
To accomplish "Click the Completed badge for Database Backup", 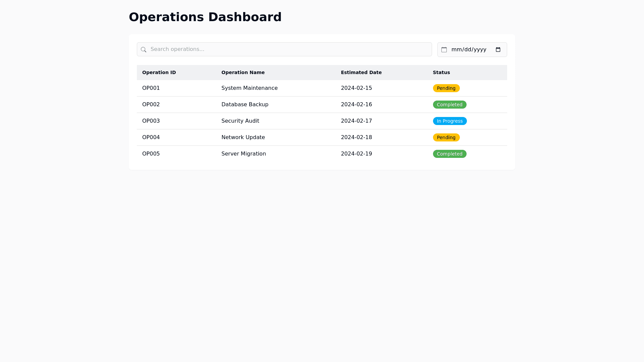I will point(449,105).
